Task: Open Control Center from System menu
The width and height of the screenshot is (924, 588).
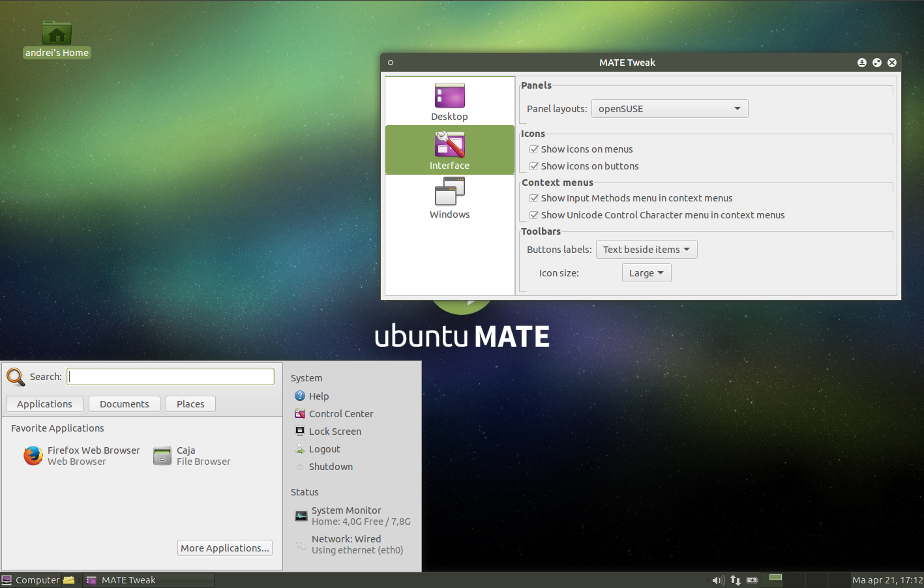Action: click(x=341, y=413)
